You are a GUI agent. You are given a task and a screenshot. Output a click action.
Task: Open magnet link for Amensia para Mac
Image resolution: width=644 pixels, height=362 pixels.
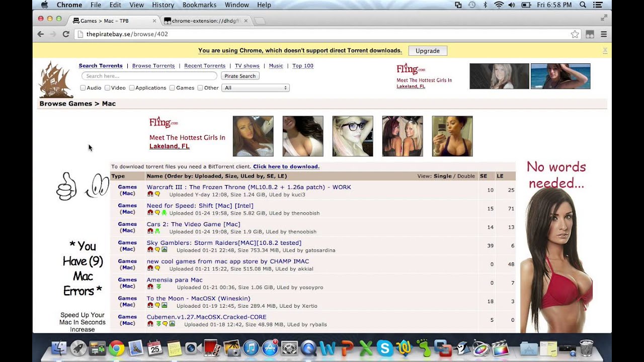[150, 287]
